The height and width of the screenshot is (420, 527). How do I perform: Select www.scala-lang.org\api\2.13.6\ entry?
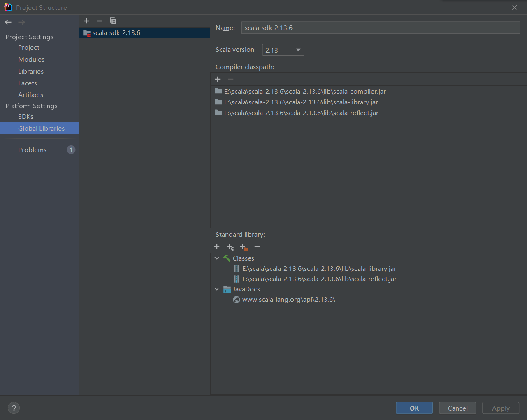289,300
